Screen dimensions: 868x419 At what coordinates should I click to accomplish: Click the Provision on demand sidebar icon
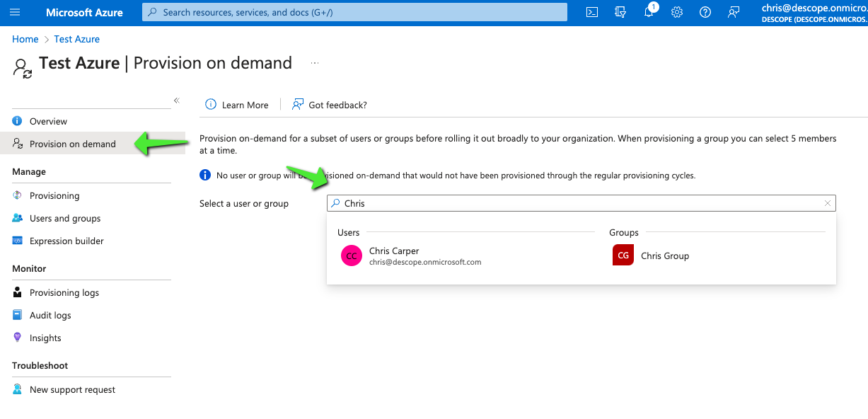point(18,144)
